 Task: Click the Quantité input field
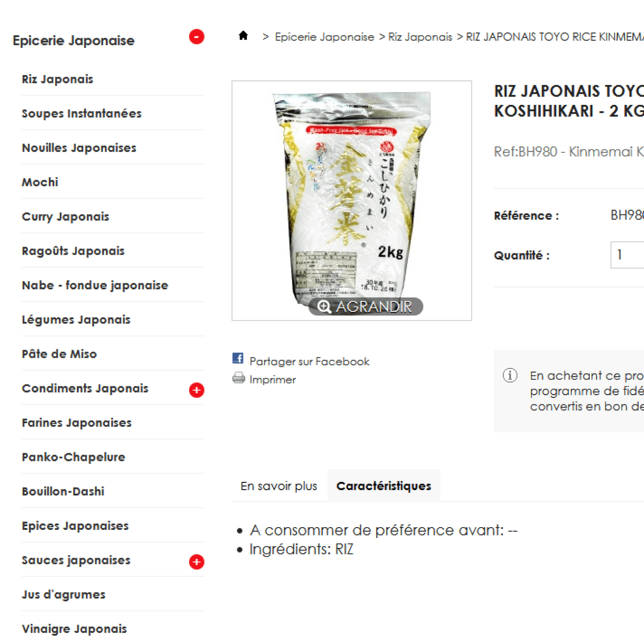(x=627, y=255)
